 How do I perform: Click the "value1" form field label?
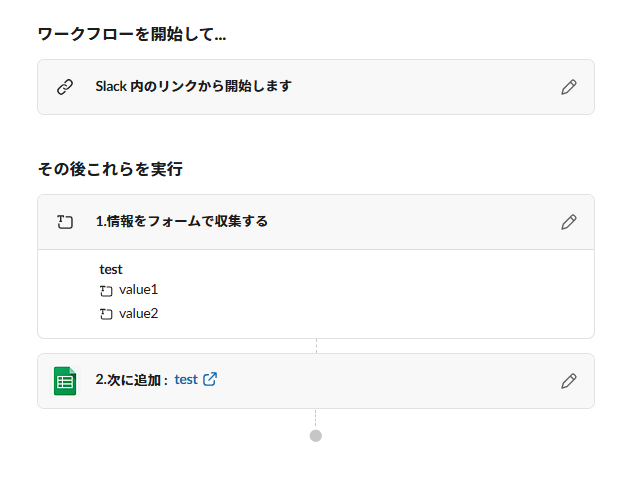pyautogui.click(x=139, y=290)
